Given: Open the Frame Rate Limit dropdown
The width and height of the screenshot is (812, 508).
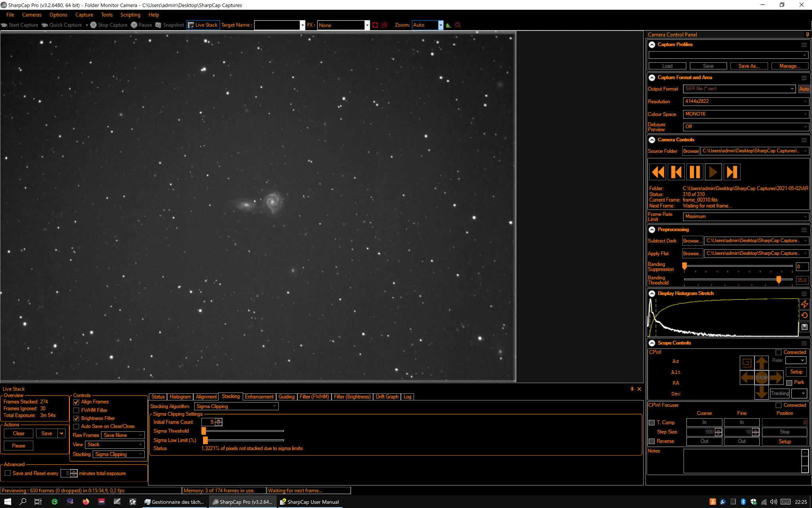Looking at the screenshot, I should (x=746, y=217).
